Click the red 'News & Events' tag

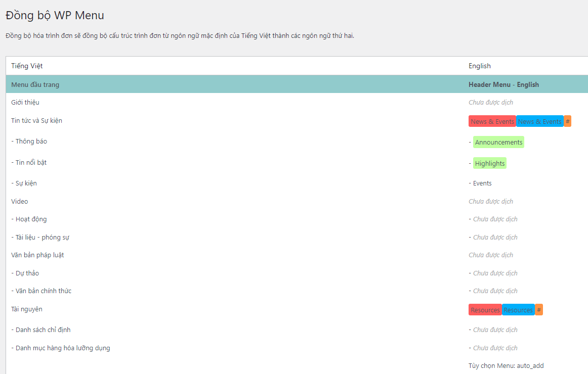click(492, 121)
